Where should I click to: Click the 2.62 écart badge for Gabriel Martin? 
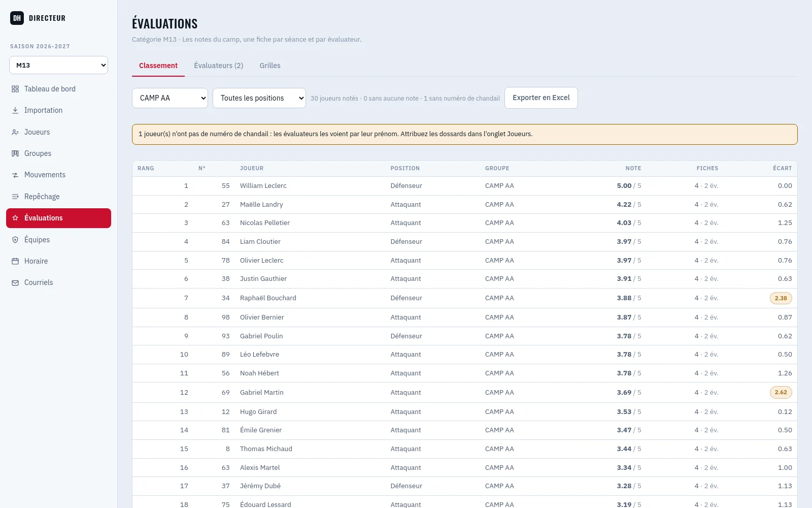pyautogui.click(x=781, y=392)
